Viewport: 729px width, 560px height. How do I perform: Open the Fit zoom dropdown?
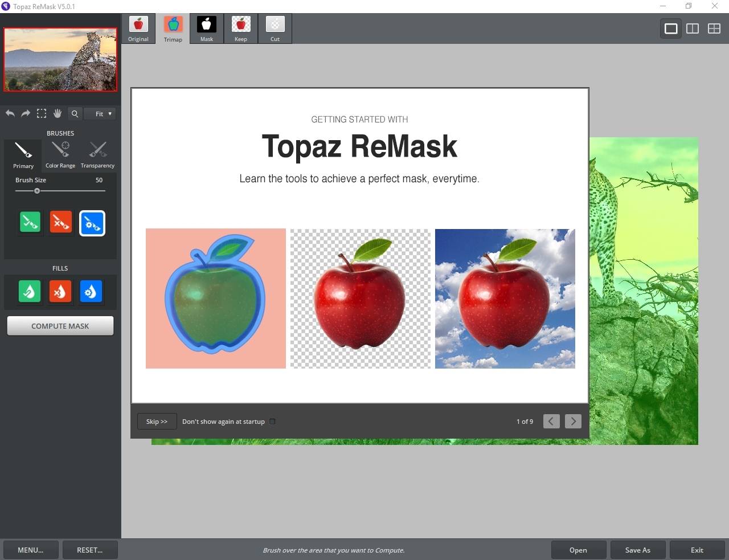point(100,114)
